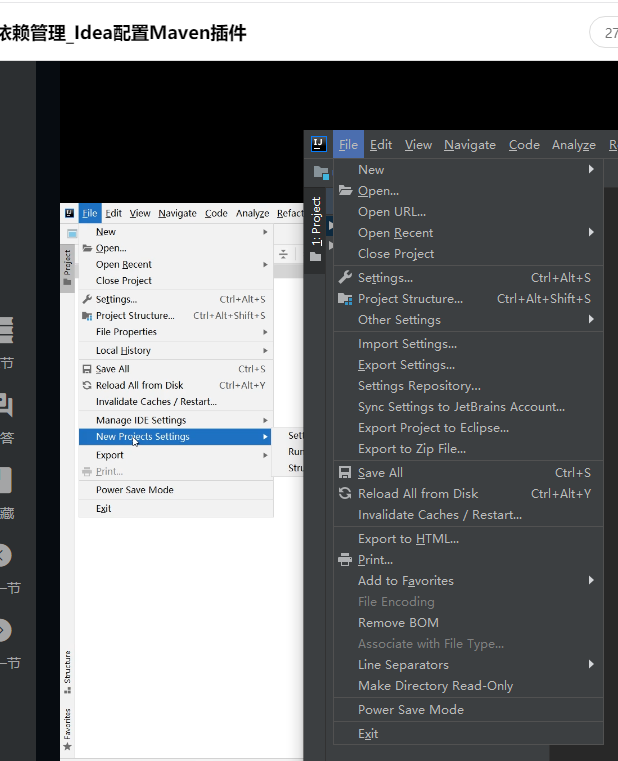Expand Other Settings arrow in dark menu
The image size is (618, 761).
[x=591, y=319]
